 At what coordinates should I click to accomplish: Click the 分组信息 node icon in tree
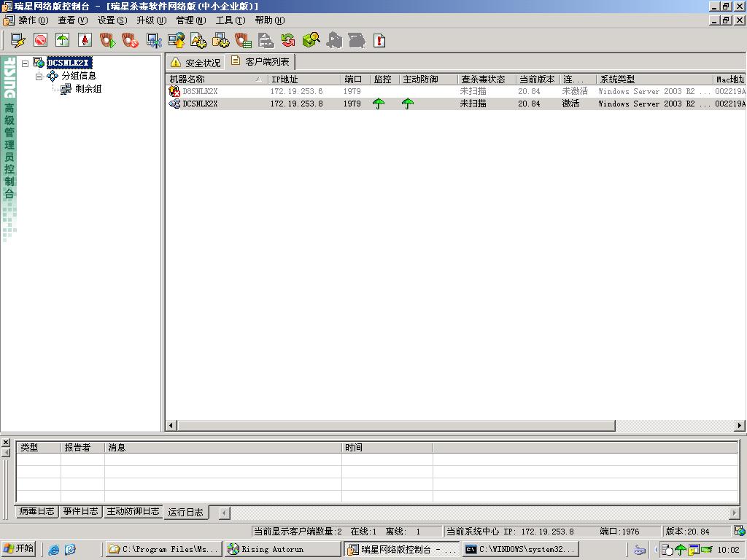click(x=53, y=76)
